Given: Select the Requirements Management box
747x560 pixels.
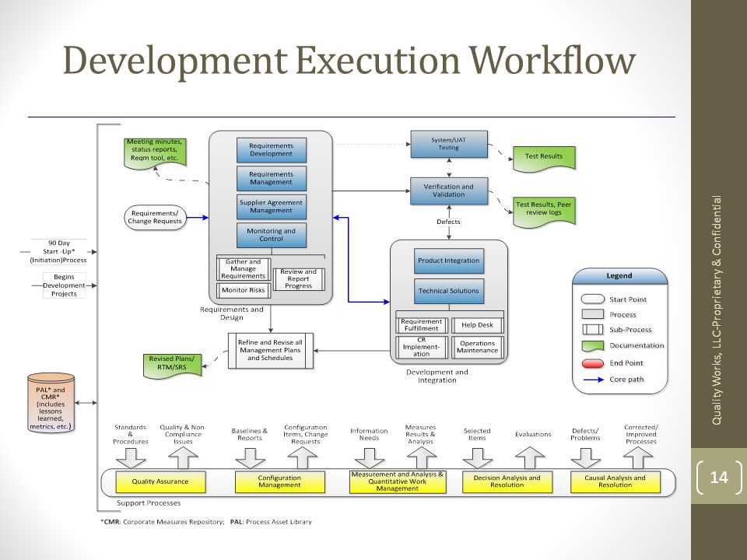Looking at the screenshot, I should (271, 178).
